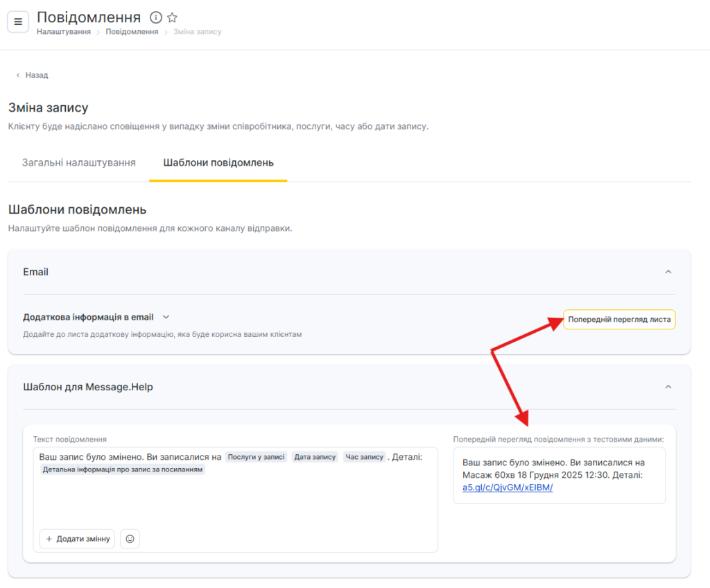This screenshot has height=588, width=710.
Task: Open the hamburger sidebar menu
Action: click(18, 21)
